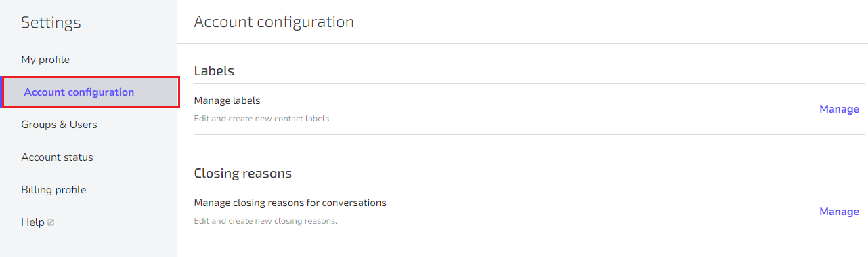Click Manage link for labels
868x257 pixels.
point(839,109)
